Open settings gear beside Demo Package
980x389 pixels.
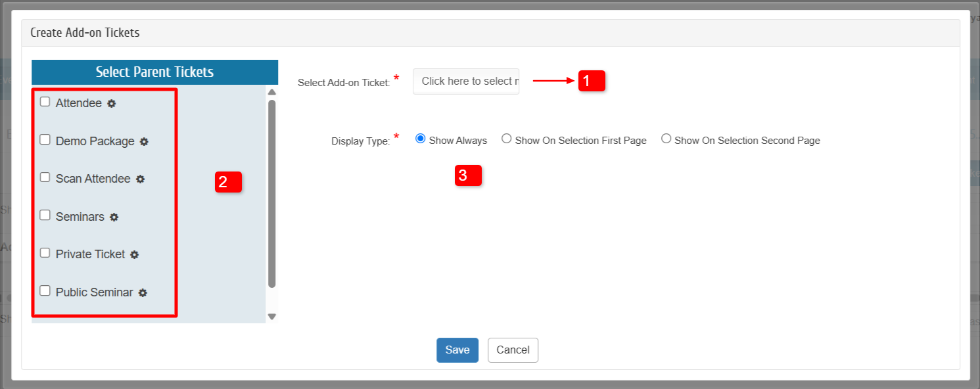pos(144,142)
